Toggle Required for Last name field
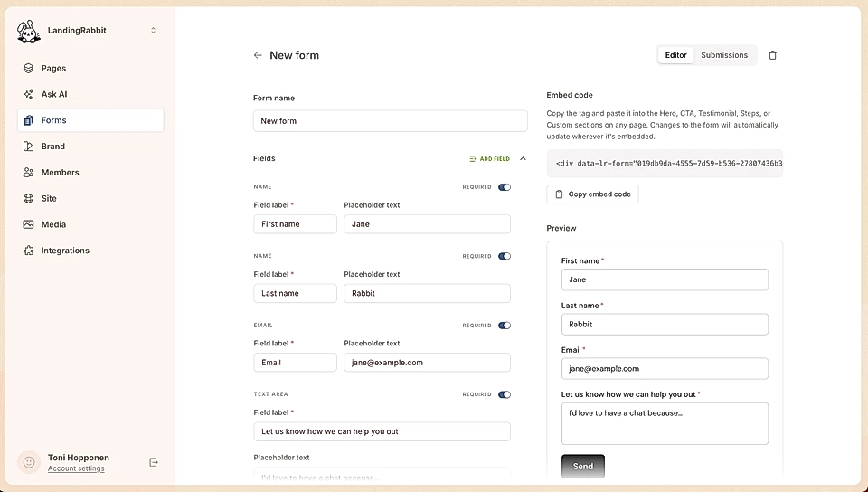Image resolution: width=868 pixels, height=492 pixels. [505, 256]
